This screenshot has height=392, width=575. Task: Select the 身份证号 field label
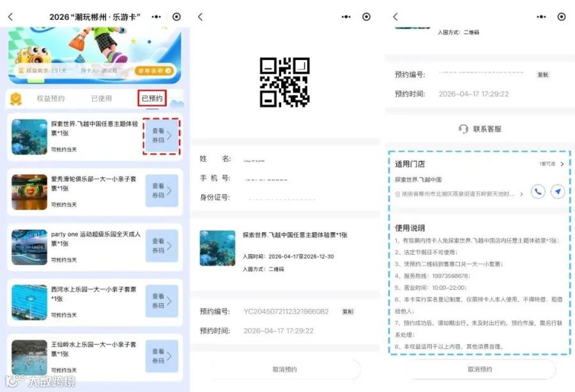pyautogui.click(x=215, y=197)
